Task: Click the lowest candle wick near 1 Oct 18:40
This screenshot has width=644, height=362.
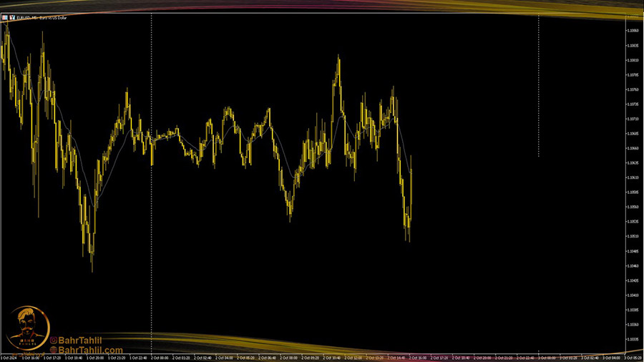Action: click(x=92, y=268)
